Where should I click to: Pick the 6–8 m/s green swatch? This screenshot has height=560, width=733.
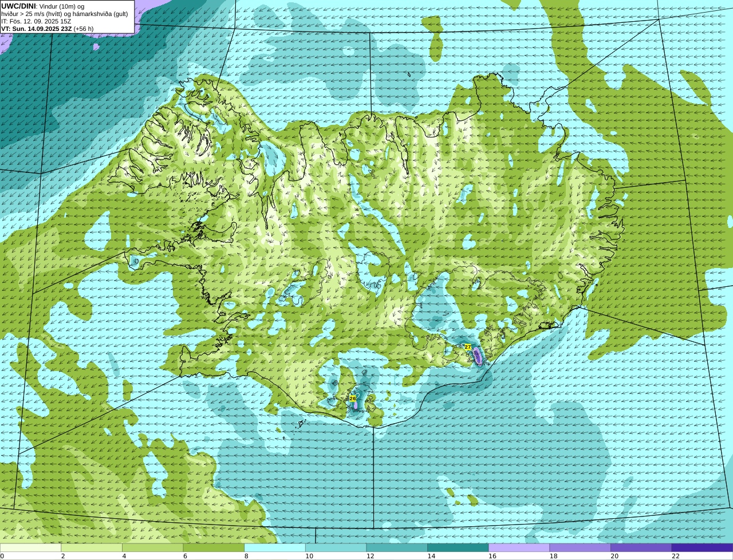pos(214,548)
